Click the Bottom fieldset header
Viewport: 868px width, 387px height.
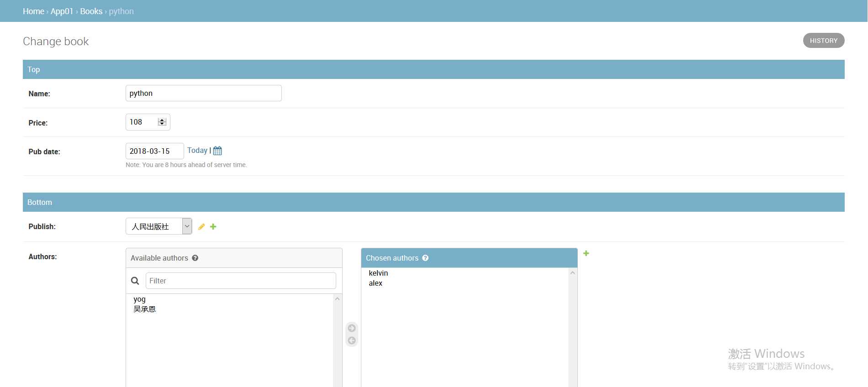434,202
